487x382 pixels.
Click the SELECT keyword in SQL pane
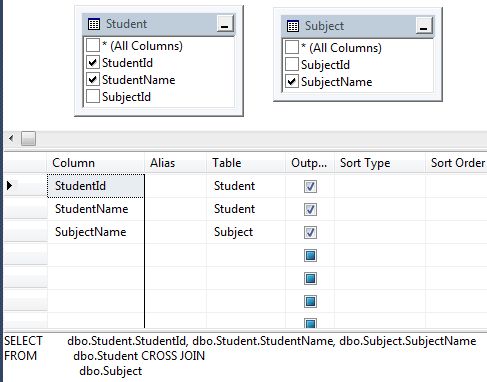click(x=23, y=341)
